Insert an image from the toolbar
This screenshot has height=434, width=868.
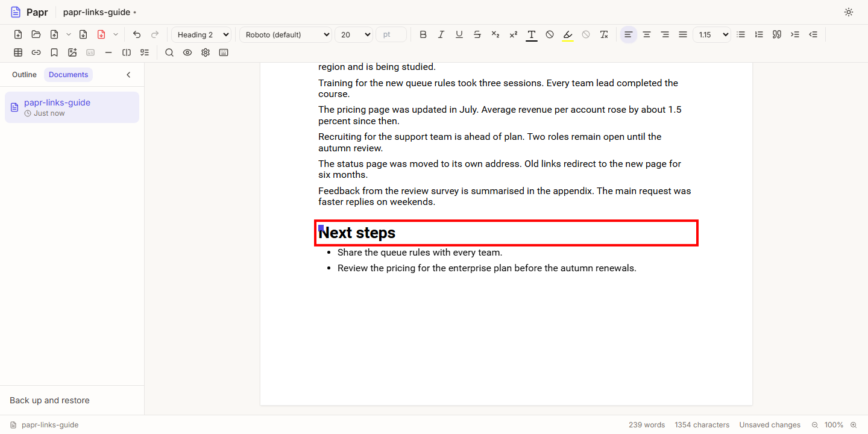[x=72, y=52]
